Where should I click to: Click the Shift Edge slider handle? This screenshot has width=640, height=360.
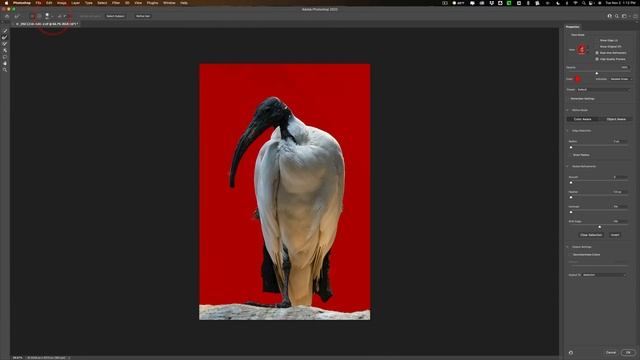click(x=600, y=227)
